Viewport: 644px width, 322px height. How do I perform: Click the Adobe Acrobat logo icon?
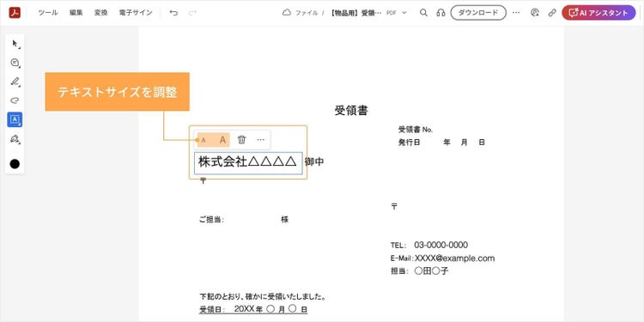pos(15,13)
